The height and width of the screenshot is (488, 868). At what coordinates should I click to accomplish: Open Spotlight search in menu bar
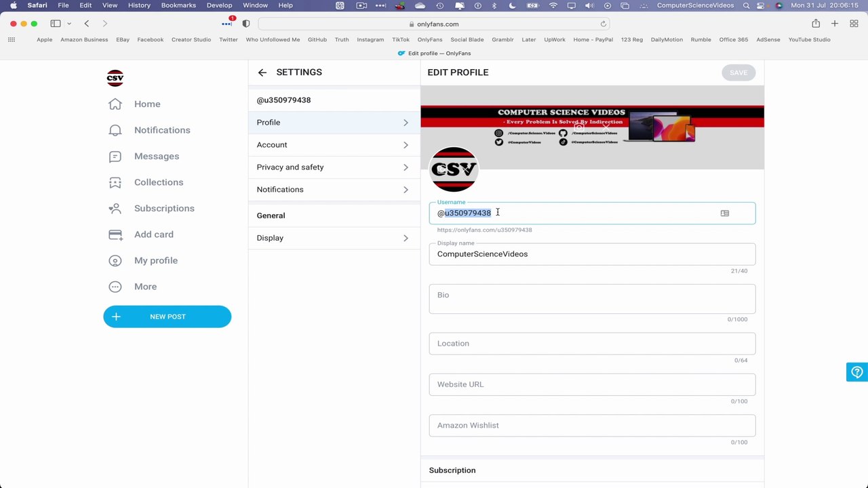click(747, 5)
